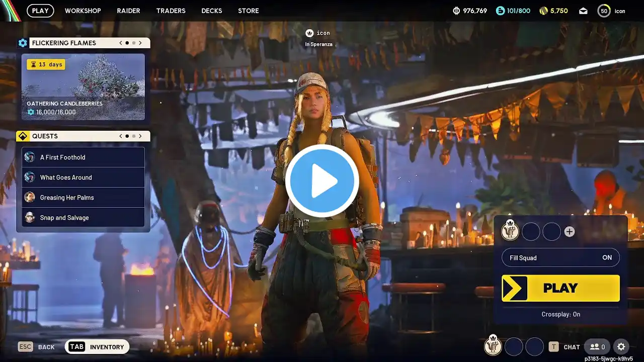Go to previous Flickering Flames page
644x362 pixels.
click(x=121, y=43)
